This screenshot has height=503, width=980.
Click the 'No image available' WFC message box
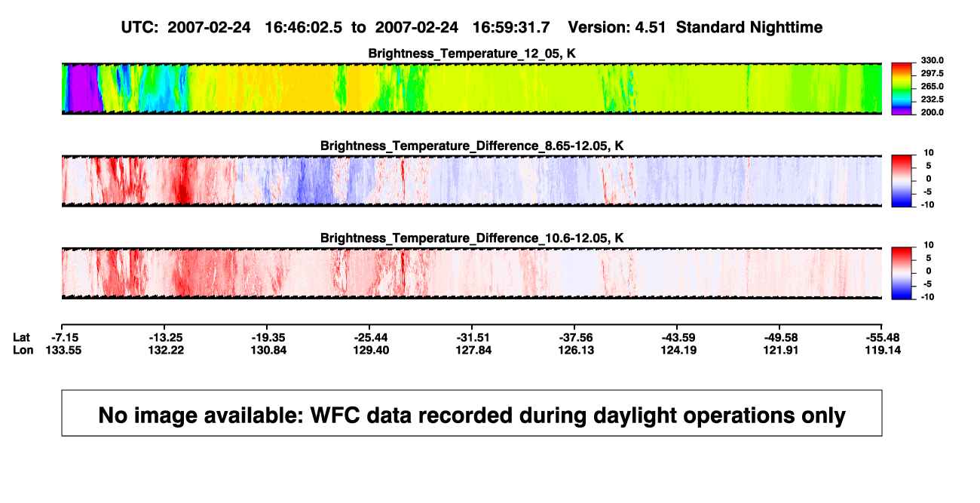(x=472, y=413)
